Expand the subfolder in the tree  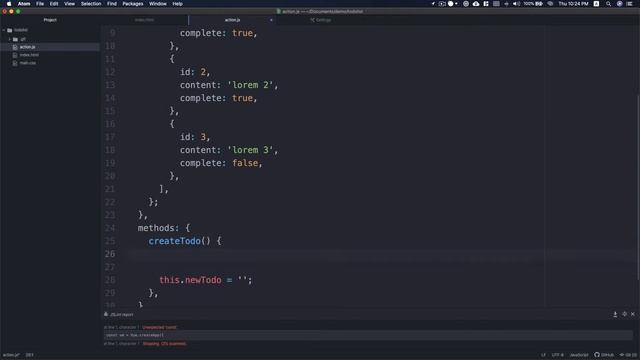(10, 39)
